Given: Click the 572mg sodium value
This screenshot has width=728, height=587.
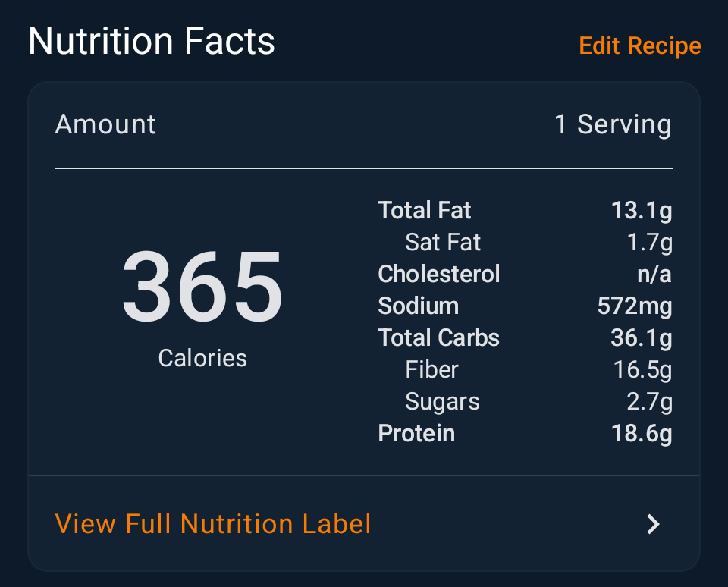Looking at the screenshot, I should (x=635, y=306).
